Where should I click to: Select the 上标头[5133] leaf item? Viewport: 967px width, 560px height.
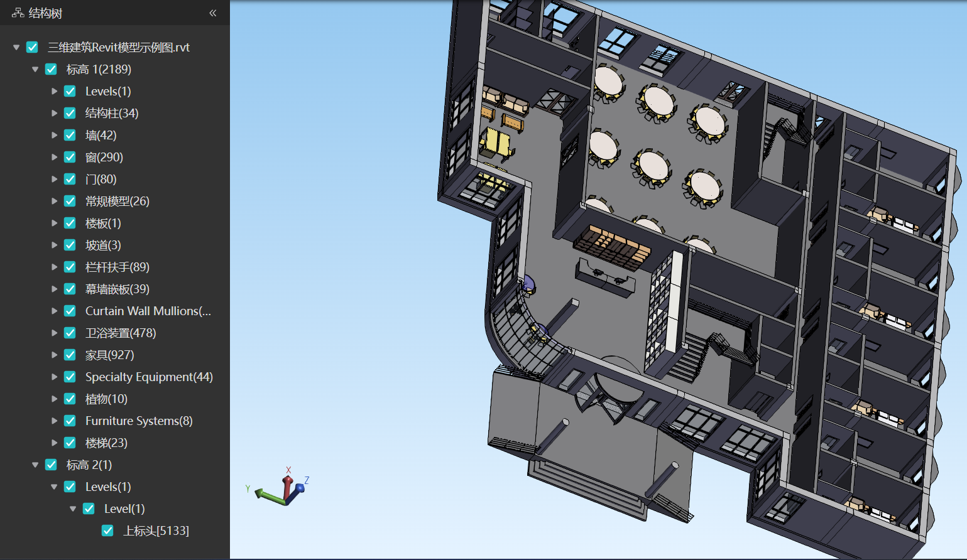click(x=156, y=530)
